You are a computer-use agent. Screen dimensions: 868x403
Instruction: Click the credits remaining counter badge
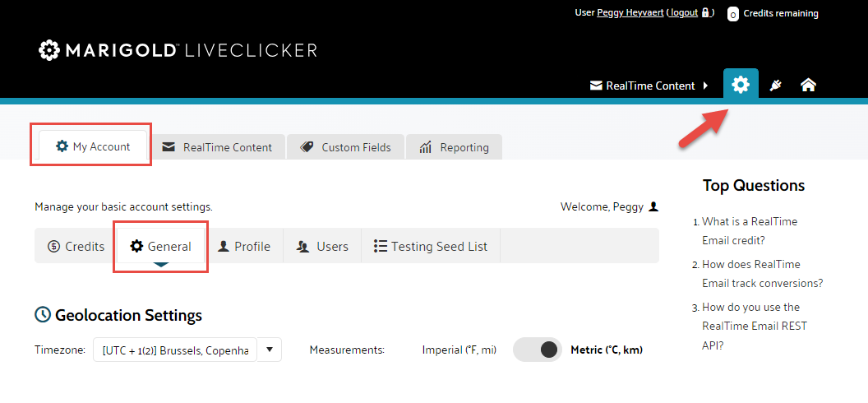(732, 14)
